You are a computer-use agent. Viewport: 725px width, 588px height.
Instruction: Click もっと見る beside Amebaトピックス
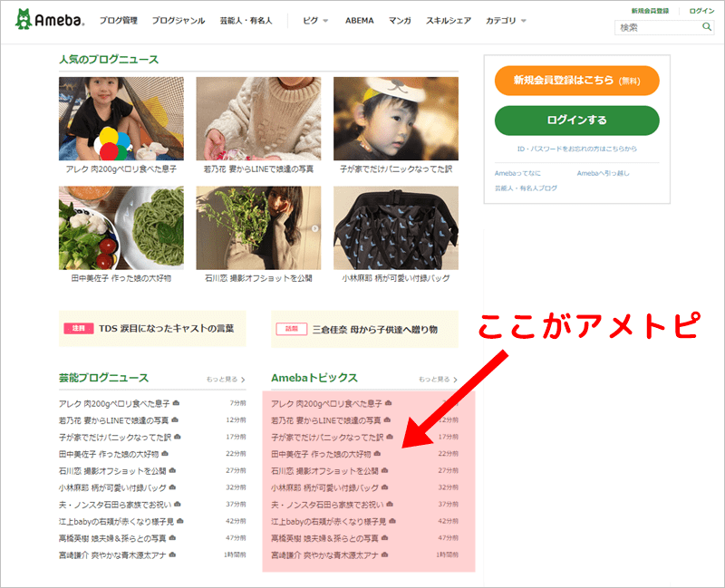(x=438, y=379)
